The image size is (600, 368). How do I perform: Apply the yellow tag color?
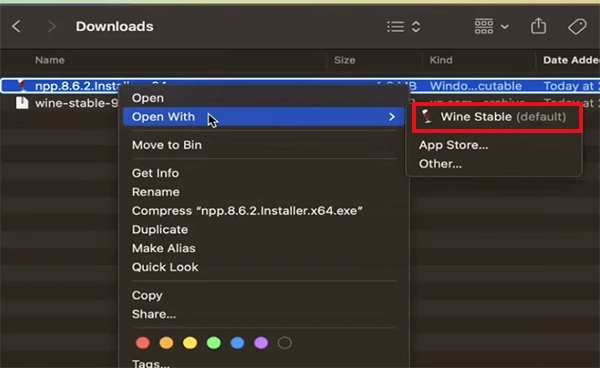pyautogui.click(x=190, y=343)
